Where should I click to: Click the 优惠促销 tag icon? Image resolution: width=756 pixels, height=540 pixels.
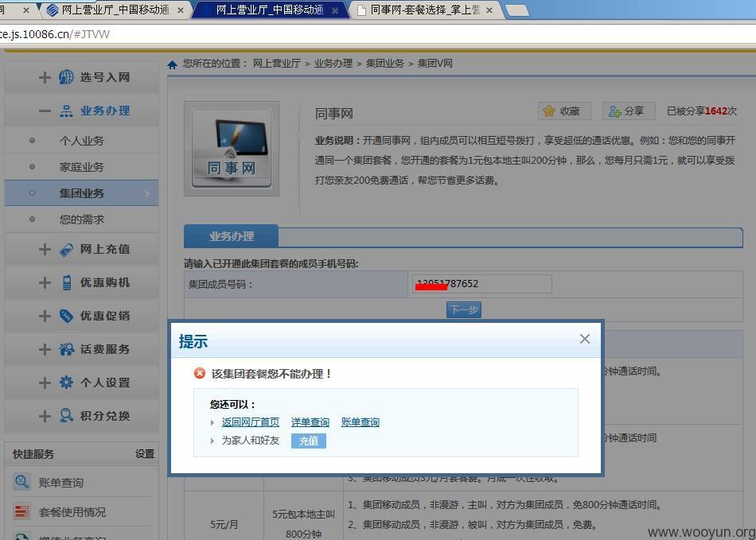pos(66,316)
